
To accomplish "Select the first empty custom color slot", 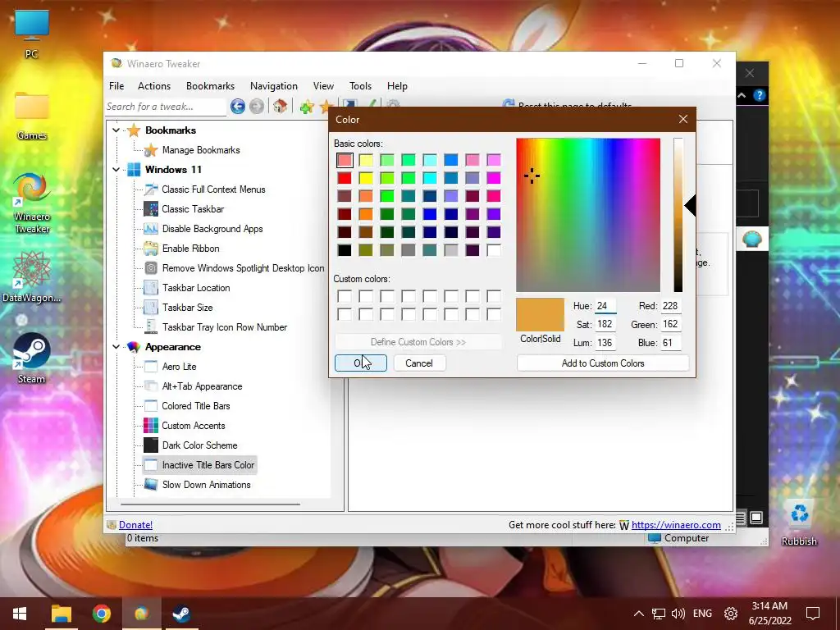I will pos(345,296).
